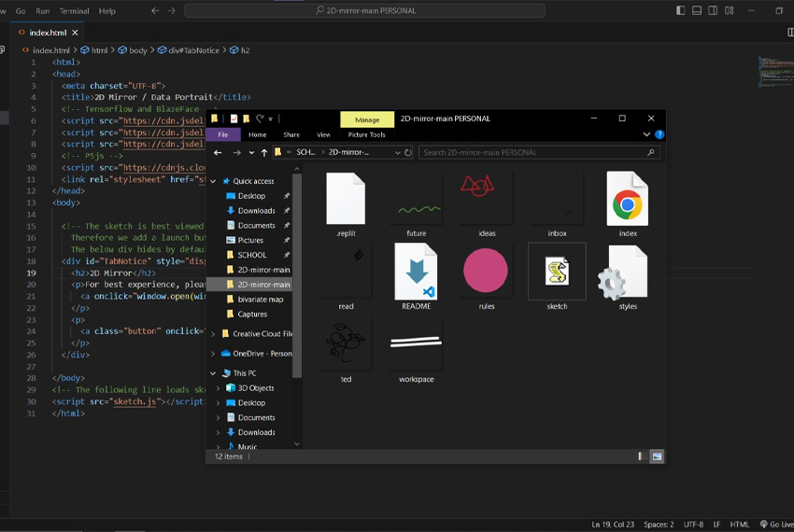Image resolution: width=794 pixels, height=532 pixels.
Task: Open the recent locations dropdown arrow
Action: point(249,152)
